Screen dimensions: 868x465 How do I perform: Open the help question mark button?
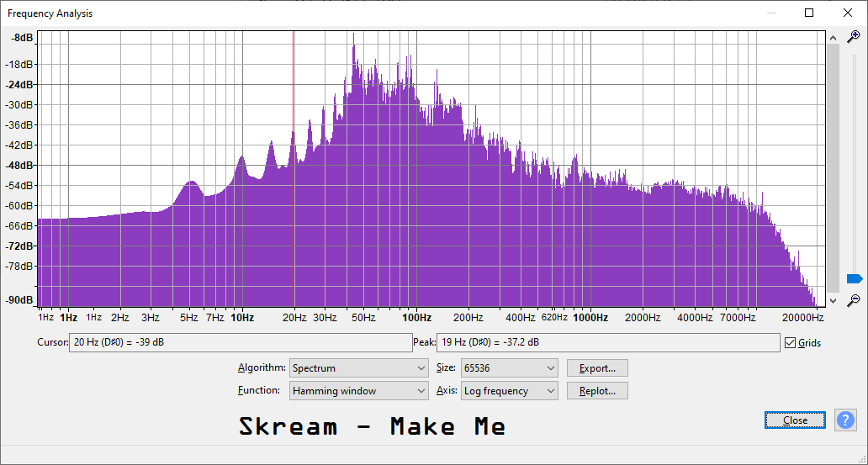point(846,420)
